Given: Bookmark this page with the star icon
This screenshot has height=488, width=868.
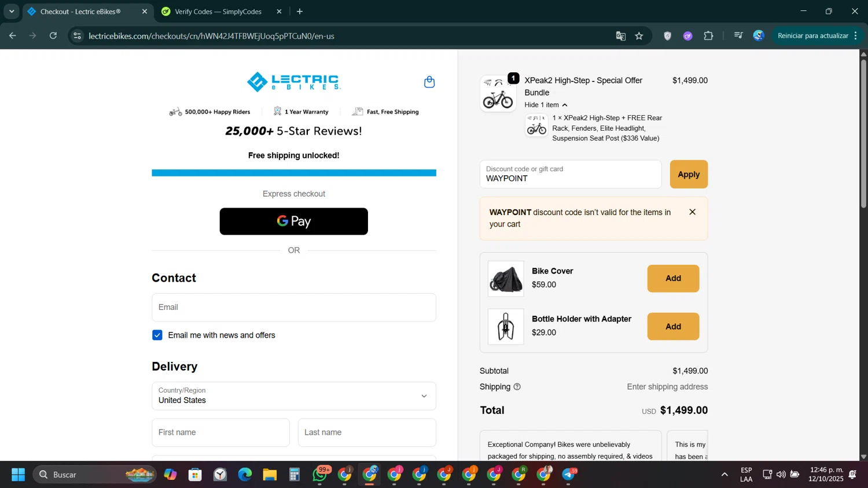Looking at the screenshot, I should (x=639, y=36).
